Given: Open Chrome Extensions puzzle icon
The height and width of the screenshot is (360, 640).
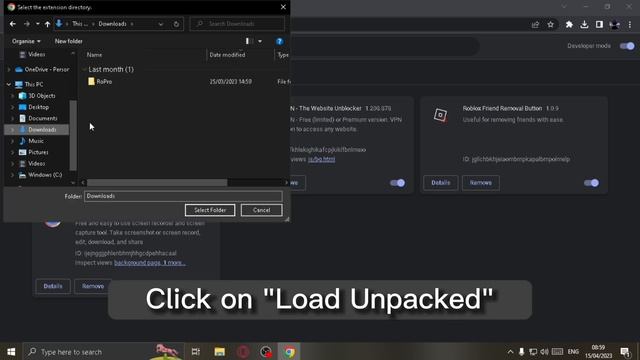Looking at the screenshot, I should [569, 25].
